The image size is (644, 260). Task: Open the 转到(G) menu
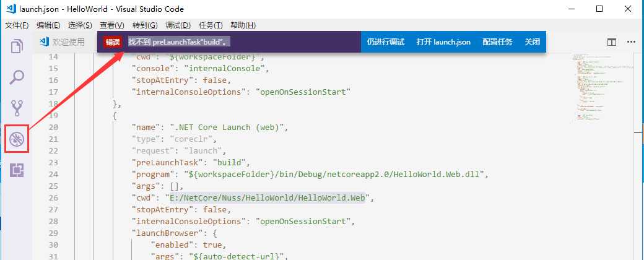tap(145, 25)
